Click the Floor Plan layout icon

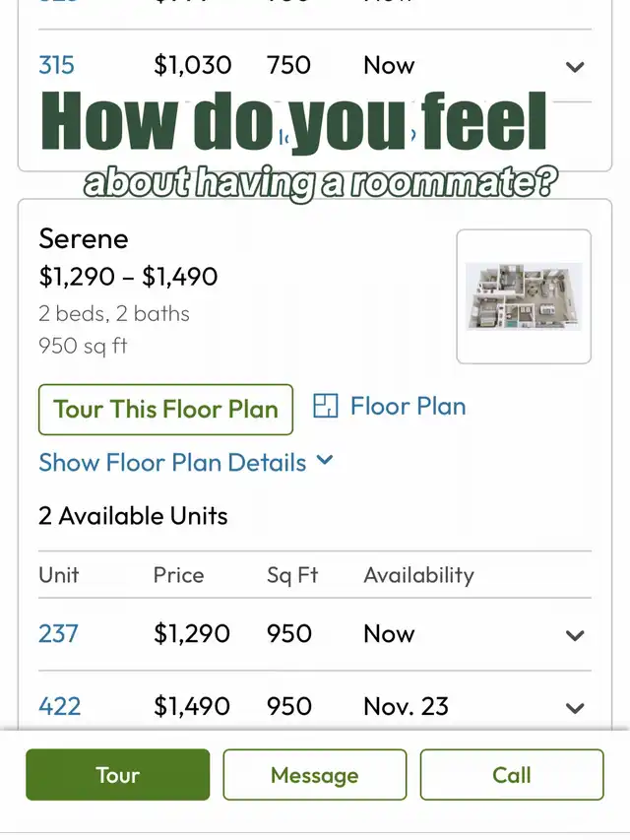(325, 406)
